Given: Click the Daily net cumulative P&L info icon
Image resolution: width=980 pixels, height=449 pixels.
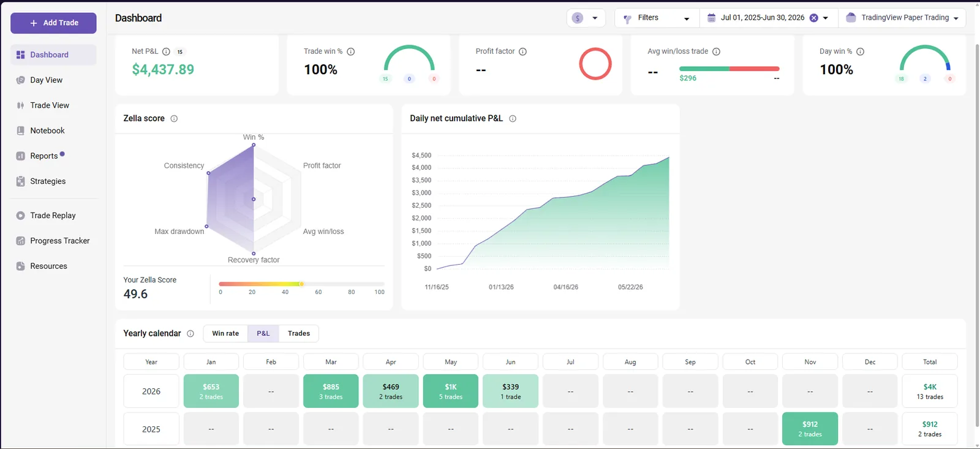Looking at the screenshot, I should click(x=513, y=119).
